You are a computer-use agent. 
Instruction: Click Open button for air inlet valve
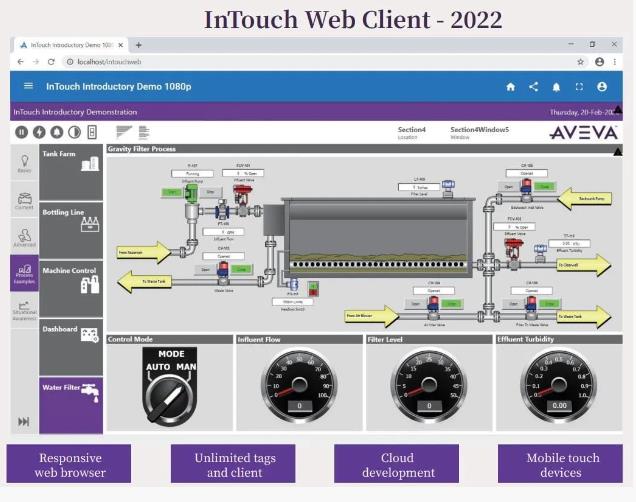[x=416, y=303]
